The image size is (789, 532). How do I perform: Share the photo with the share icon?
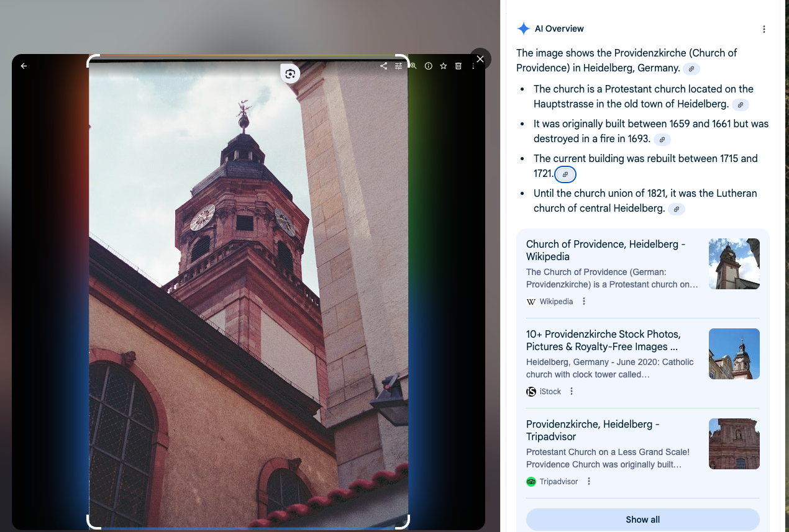pyautogui.click(x=384, y=66)
